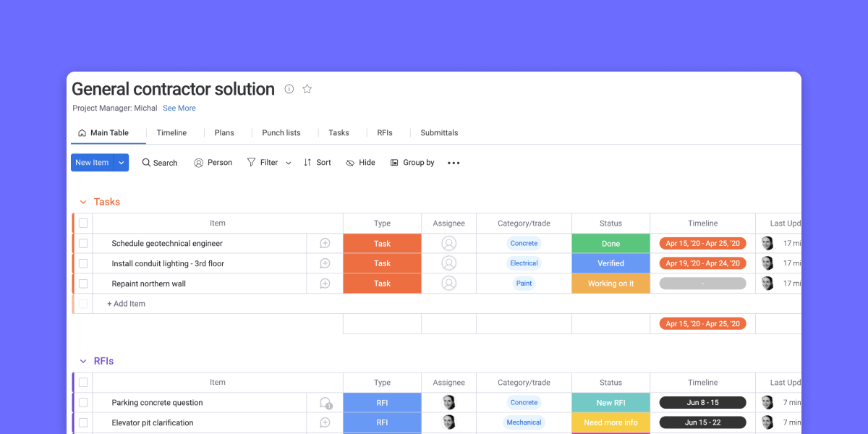
Task: Open the Search tool in toolbar
Action: pyautogui.click(x=159, y=163)
